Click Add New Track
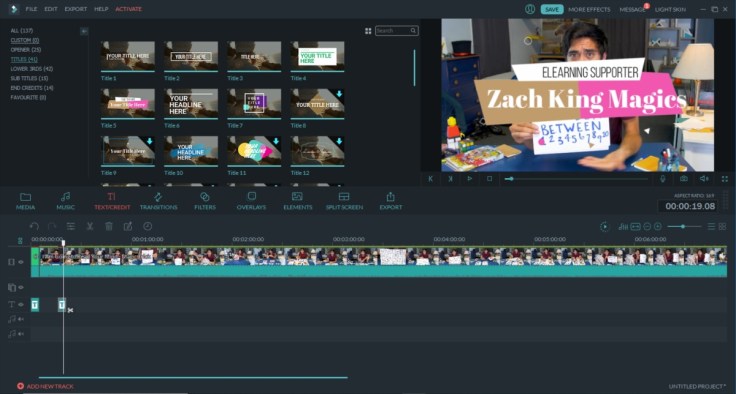The height and width of the screenshot is (394, 736). (46, 386)
